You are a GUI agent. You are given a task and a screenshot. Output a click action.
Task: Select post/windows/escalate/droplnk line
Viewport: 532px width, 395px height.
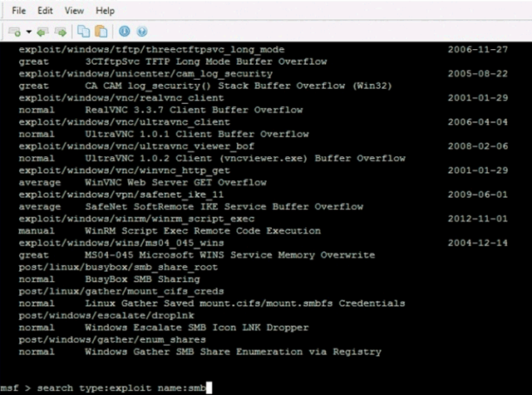[x=106, y=316]
